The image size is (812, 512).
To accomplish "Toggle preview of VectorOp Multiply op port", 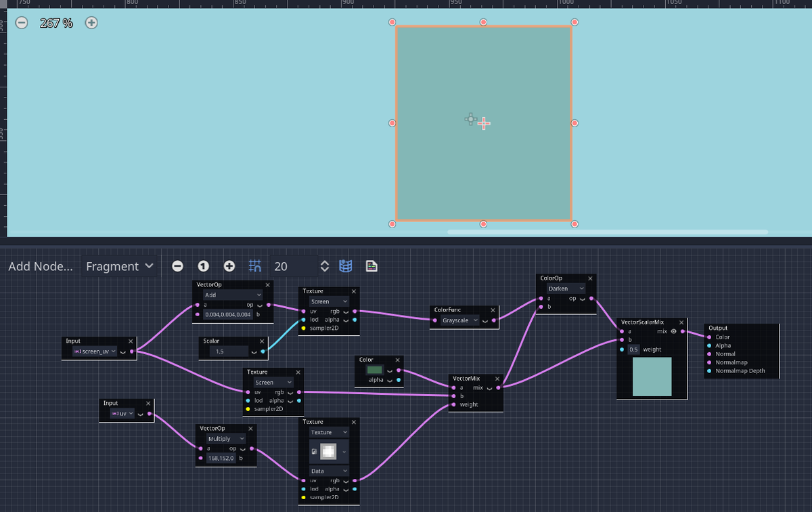I will click(x=244, y=448).
